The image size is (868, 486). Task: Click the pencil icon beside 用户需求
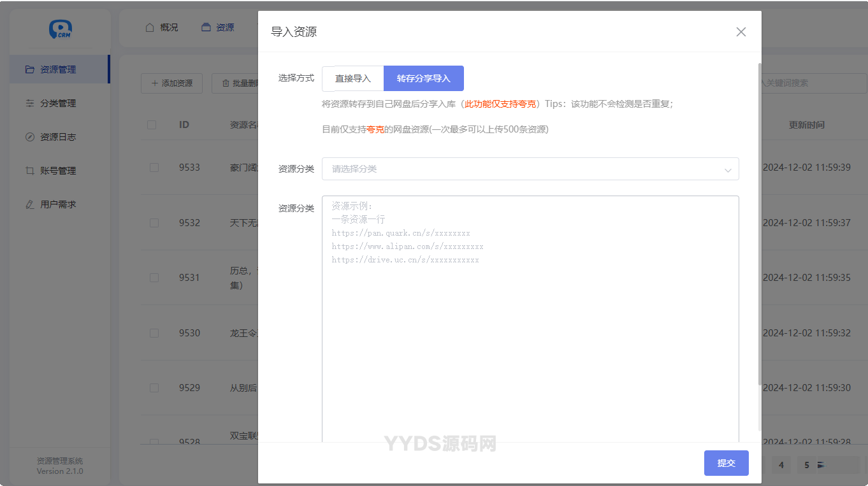coord(29,204)
